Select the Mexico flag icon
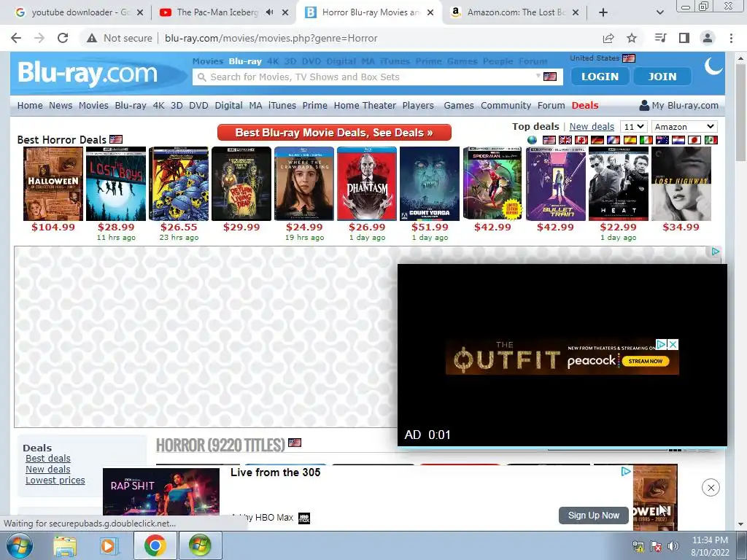Viewport: 747px width, 560px height. [x=711, y=140]
